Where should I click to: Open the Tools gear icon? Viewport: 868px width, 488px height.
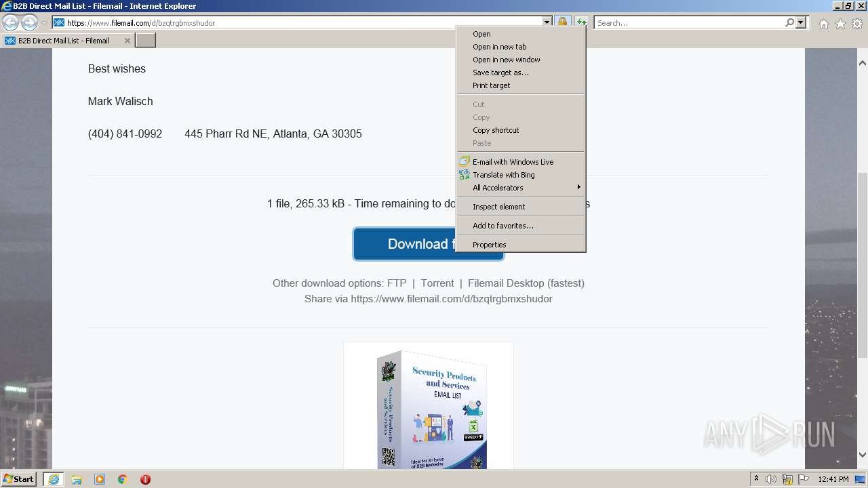(857, 24)
